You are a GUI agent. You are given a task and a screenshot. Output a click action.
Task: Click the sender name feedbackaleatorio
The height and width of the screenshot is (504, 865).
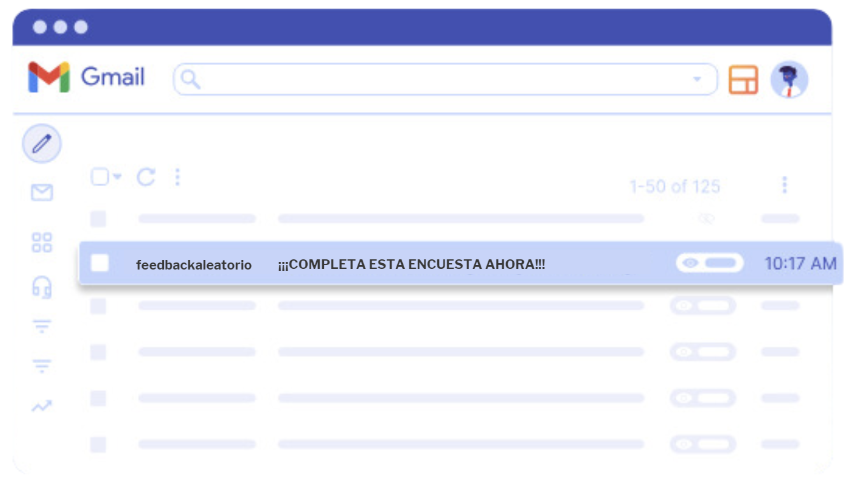pyautogui.click(x=194, y=264)
